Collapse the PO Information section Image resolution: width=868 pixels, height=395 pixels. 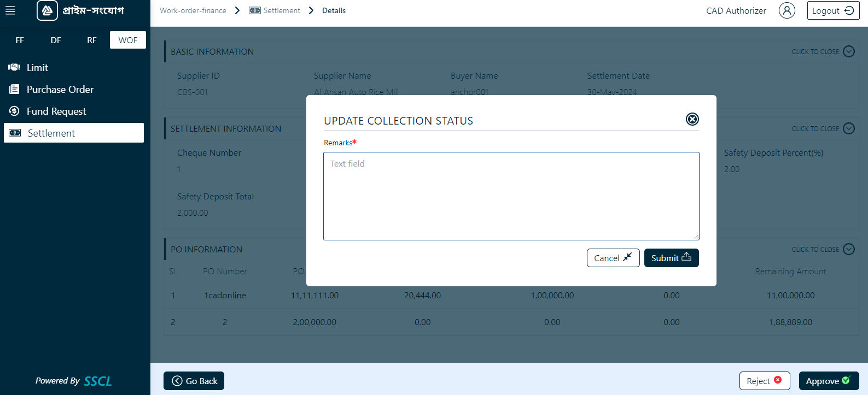tap(849, 249)
